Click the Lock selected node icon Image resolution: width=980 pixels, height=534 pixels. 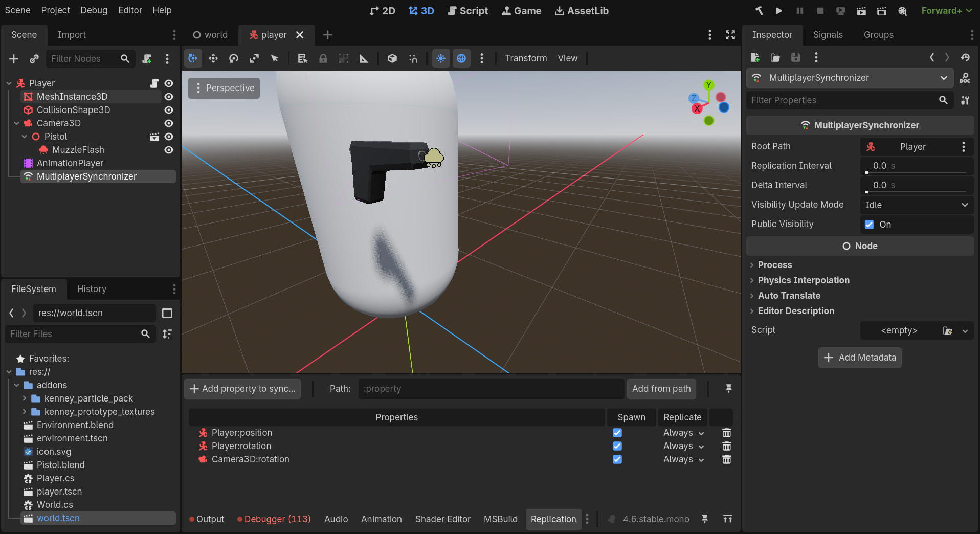point(323,58)
